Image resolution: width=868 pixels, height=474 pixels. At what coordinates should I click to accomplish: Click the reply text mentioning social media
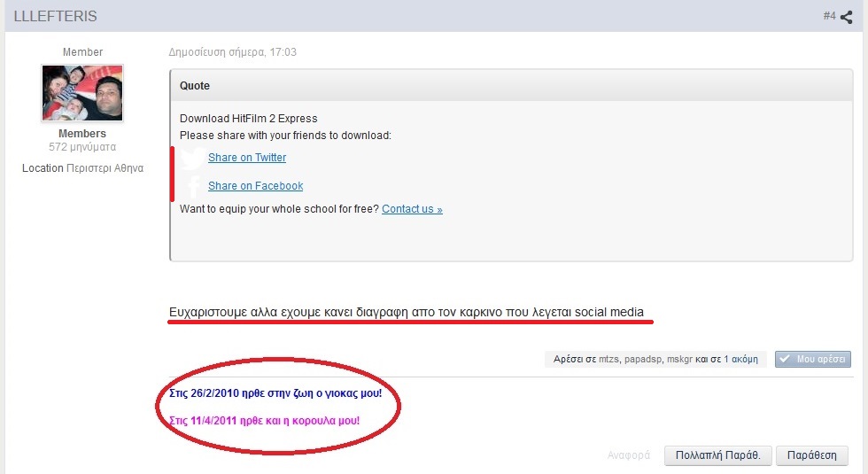coord(407,312)
